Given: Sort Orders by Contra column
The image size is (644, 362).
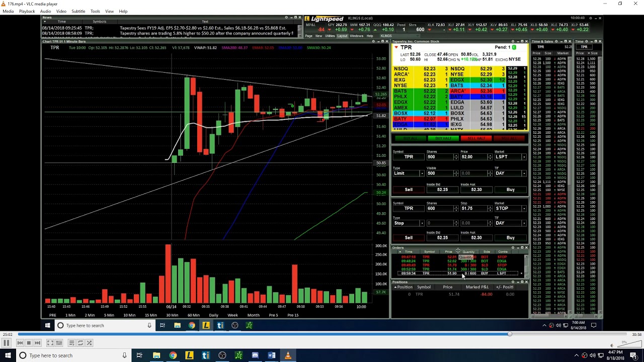Looking at the screenshot, I should (503, 252).
